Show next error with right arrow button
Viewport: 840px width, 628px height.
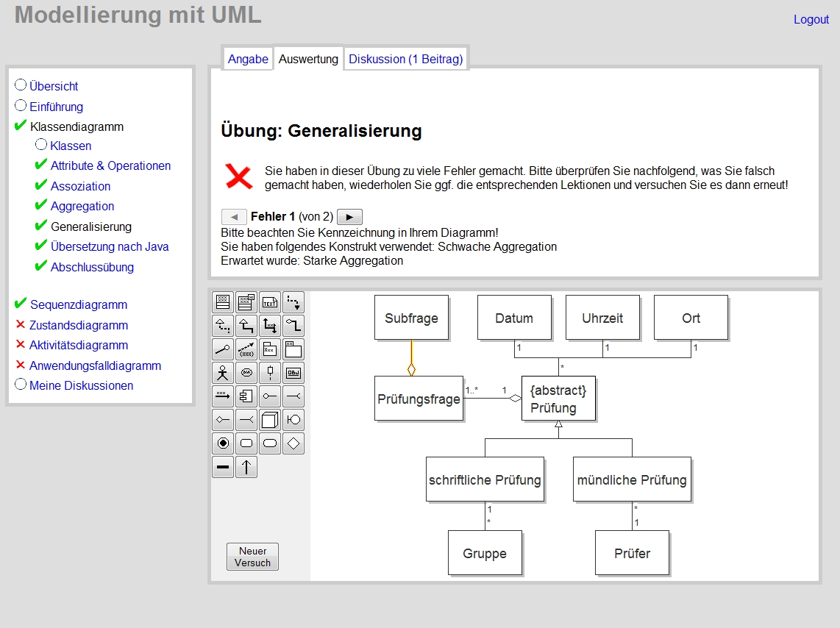point(350,217)
